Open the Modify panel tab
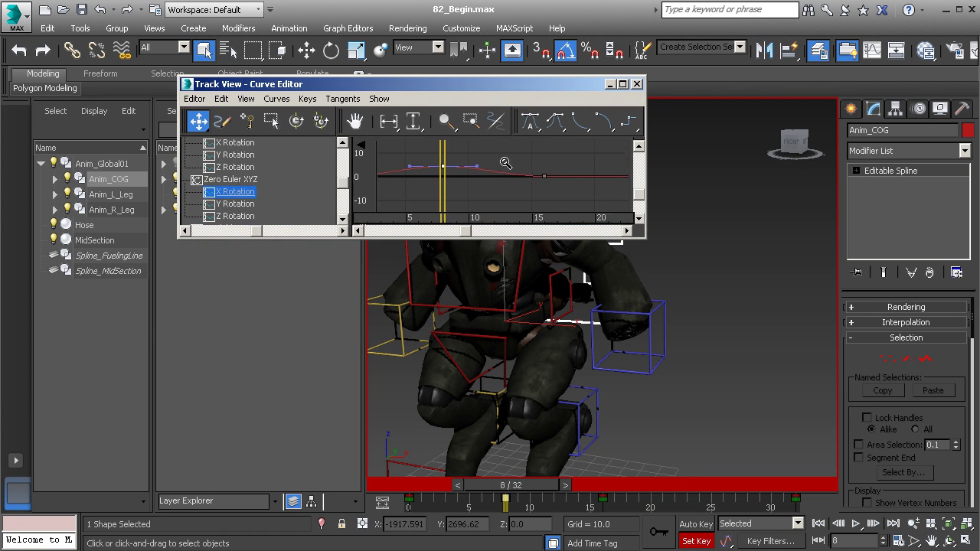980x551 pixels. [873, 109]
